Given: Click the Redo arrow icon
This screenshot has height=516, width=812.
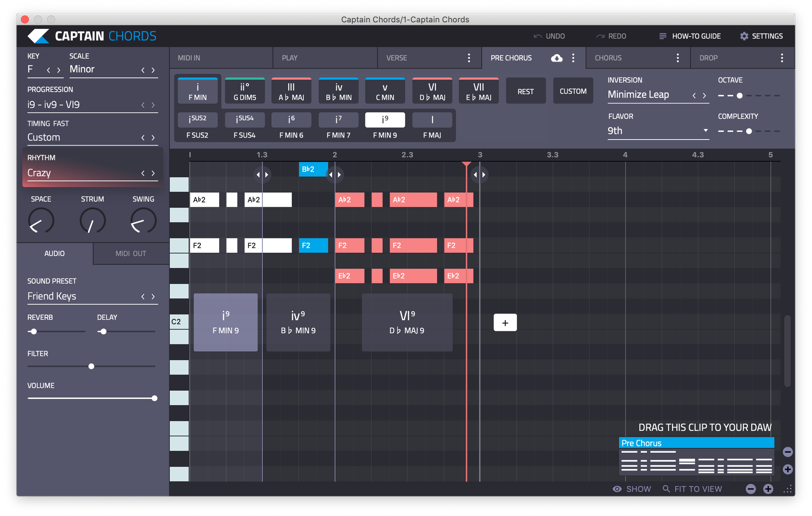Looking at the screenshot, I should tap(600, 36).
